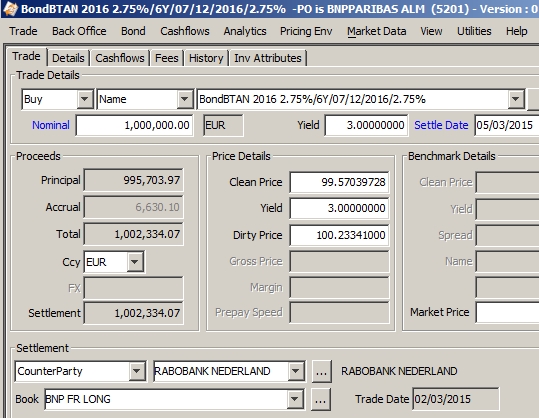
Task: Click the RABOBANK NEDERLAND text label
Action: pos(399,371)
